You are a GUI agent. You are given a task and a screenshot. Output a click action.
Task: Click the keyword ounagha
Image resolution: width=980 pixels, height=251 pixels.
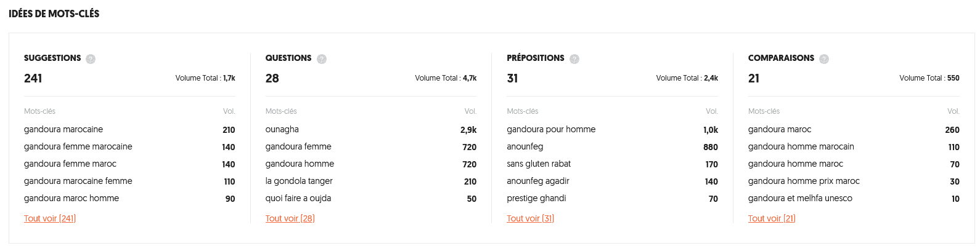[282, 130]
